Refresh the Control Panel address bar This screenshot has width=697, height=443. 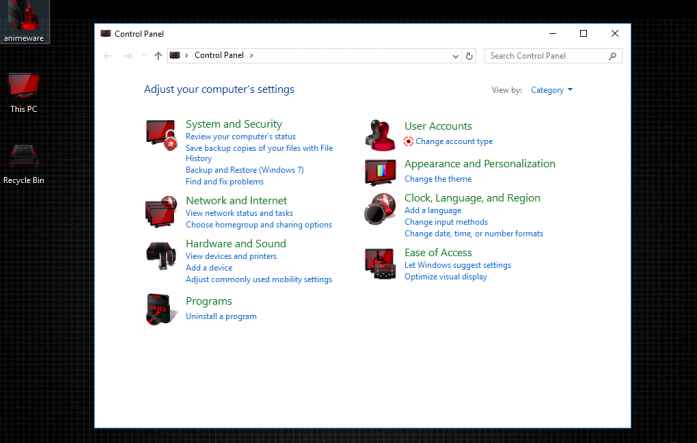[x=470, y=56]
